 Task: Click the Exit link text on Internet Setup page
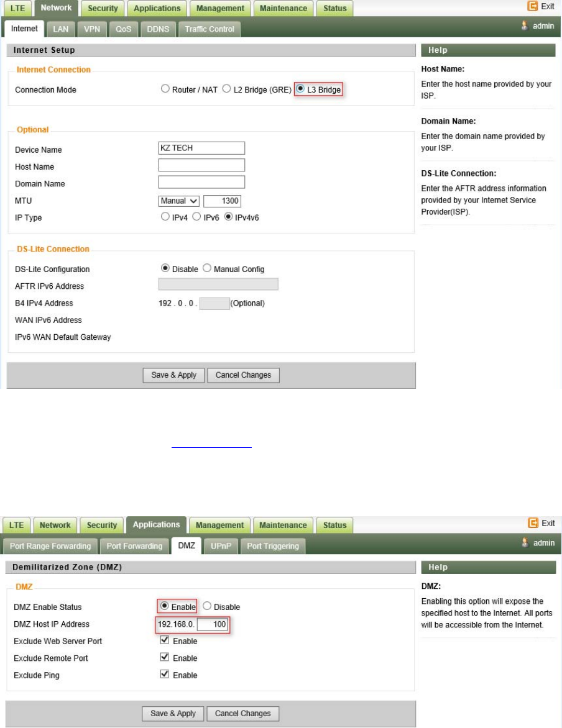(548, 6)
